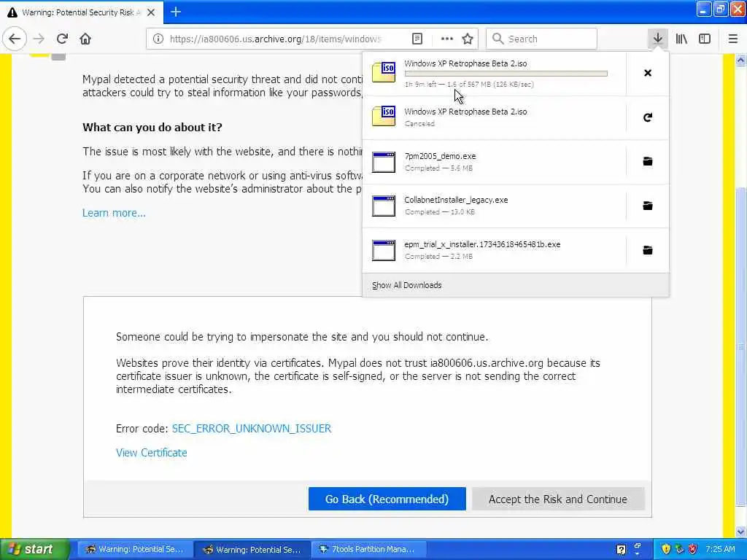747x560 pixels.
Task: Go back using the browser back arrow
Action: [x=15, y=39]
